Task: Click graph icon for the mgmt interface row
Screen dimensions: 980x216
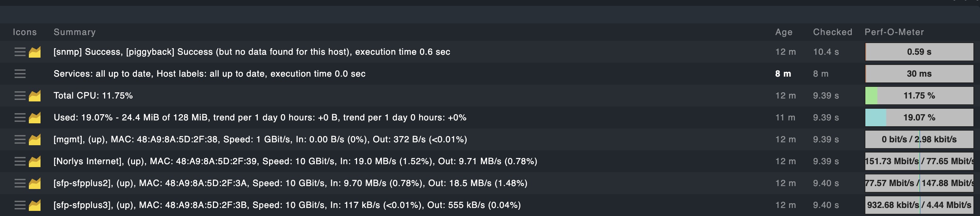Action: tap(35, 140)
